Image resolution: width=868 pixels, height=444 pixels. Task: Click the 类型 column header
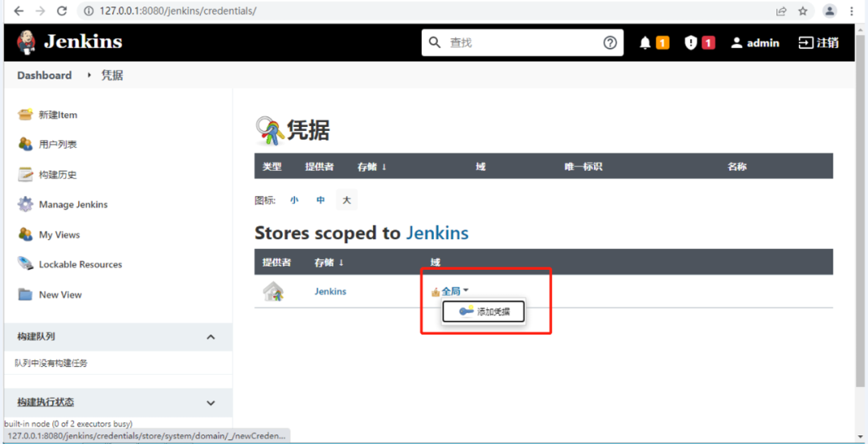click(272, 166)
